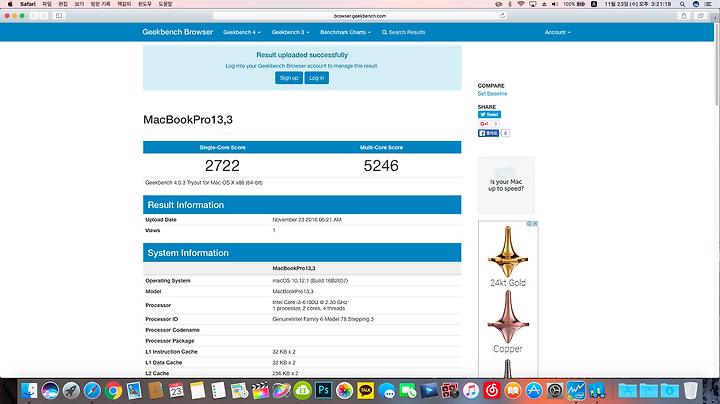Open System Preferences gear in dock

[555, 391]
